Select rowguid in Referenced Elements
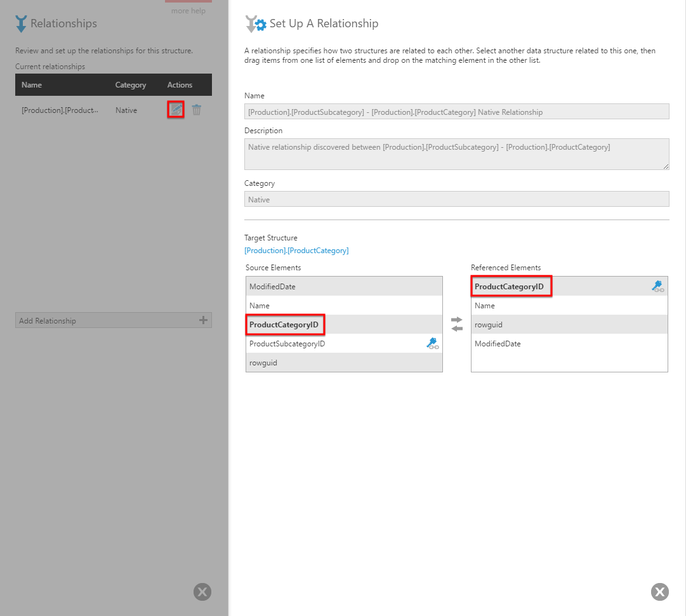 [x=569, y=325]
